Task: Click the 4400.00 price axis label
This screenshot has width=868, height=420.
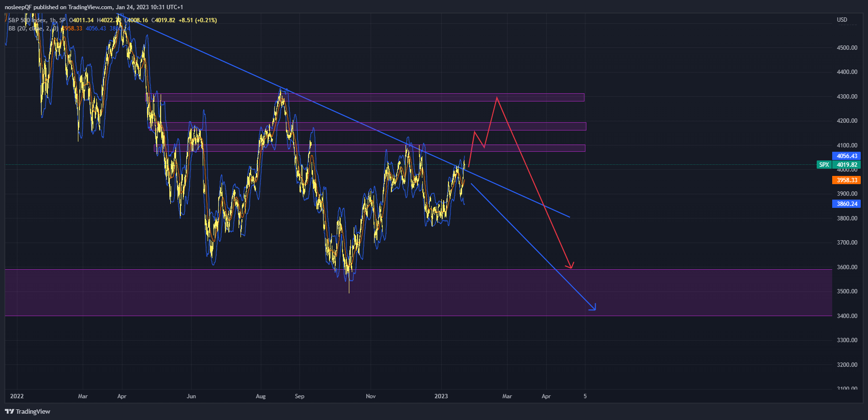Action: click(x=847, y=72)
